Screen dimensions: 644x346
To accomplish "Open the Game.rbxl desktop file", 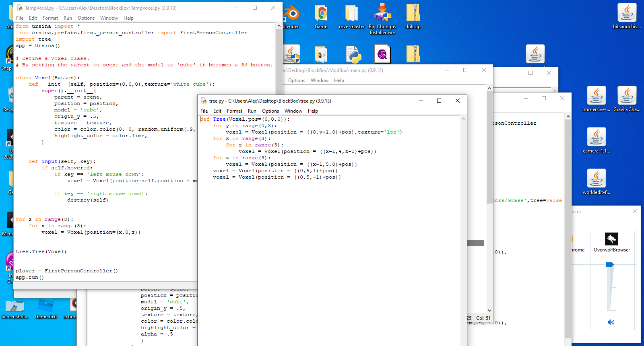I will [x=46, y=309].
